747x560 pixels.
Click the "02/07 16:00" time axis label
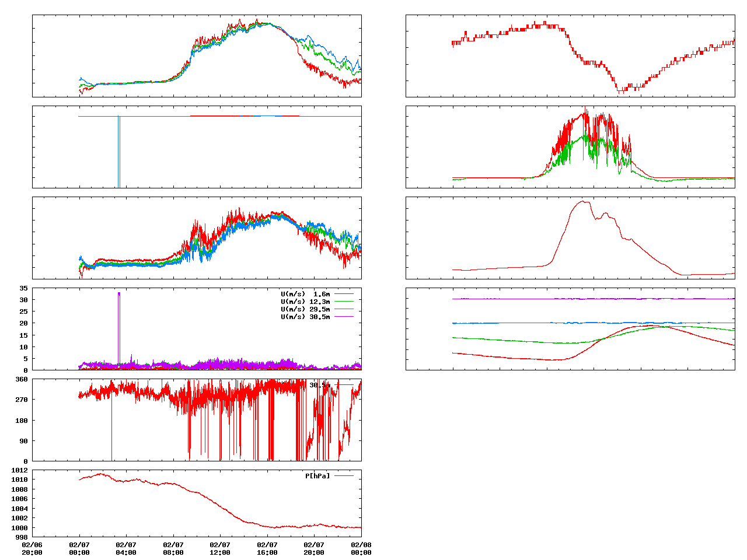click(x=267, y=549)
